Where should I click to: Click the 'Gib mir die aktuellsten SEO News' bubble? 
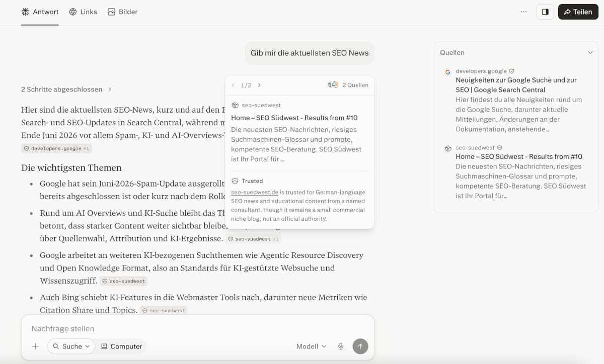(x=310, y=53)
